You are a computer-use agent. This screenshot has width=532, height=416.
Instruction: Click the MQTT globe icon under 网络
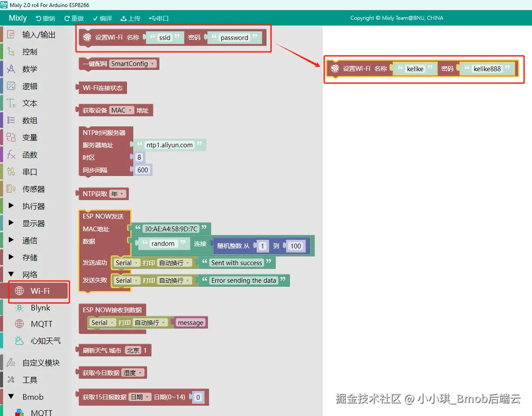(x=19, y=324)
